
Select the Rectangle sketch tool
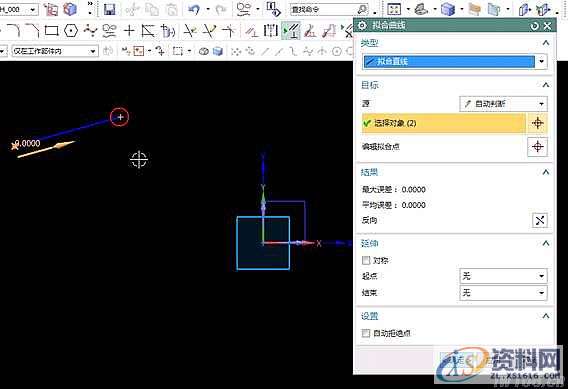click(x=52, y=31)
